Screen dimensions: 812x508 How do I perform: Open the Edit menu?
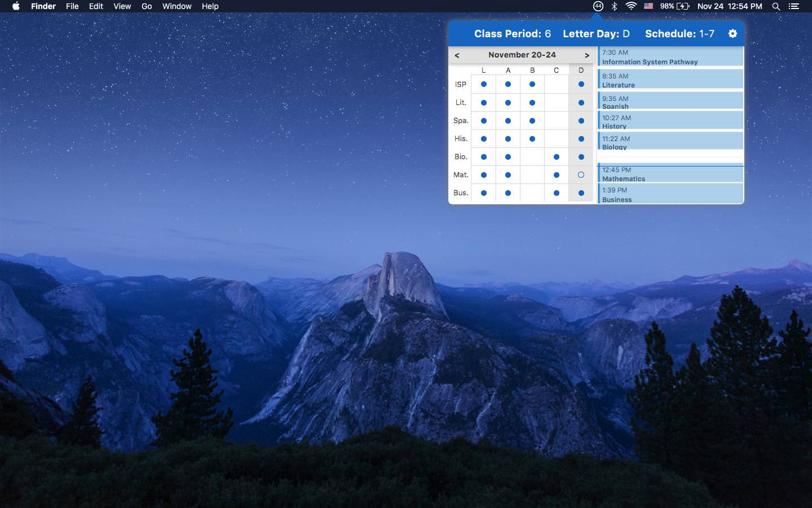[96, 6]
